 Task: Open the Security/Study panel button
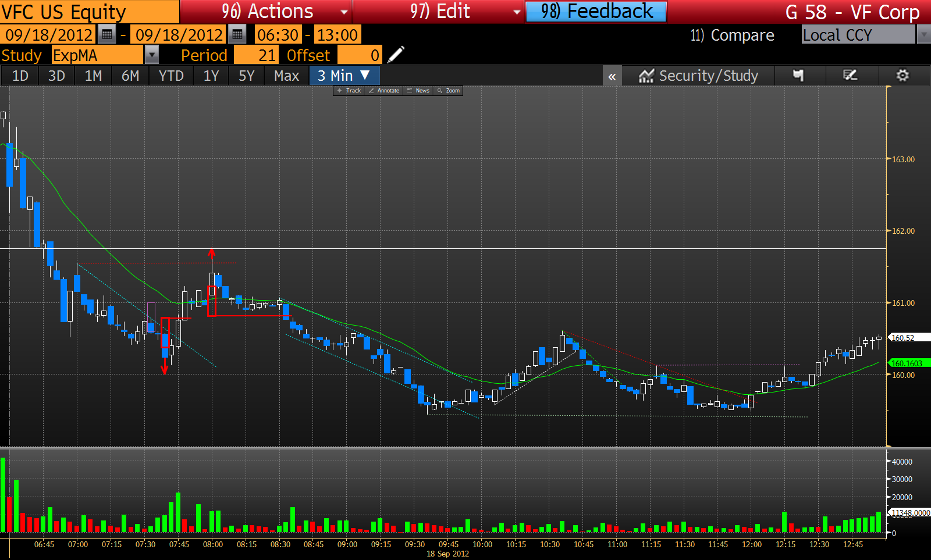(x=698, y=76)
